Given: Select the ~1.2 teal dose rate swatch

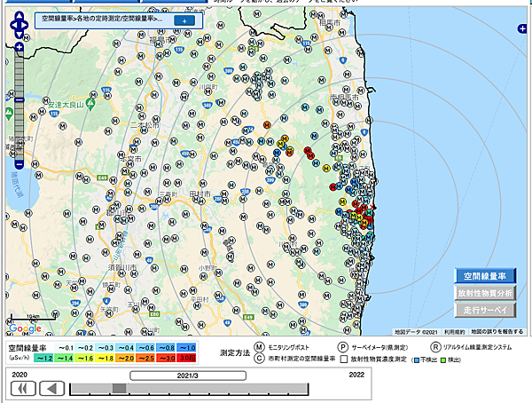Looking at the screenshot, I should tap(43, 358).
